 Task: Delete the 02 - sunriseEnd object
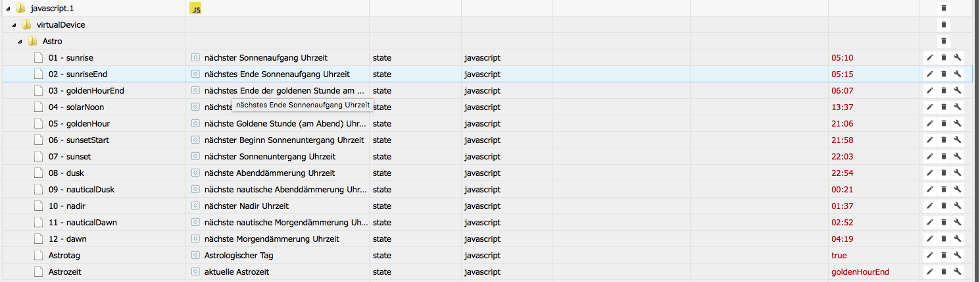pos(944,74)
